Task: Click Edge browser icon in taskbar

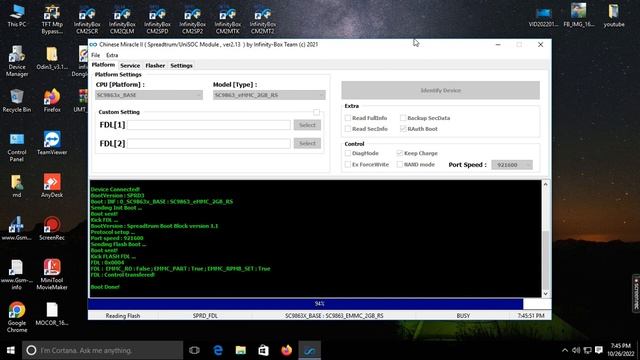Action: point(218,350)
